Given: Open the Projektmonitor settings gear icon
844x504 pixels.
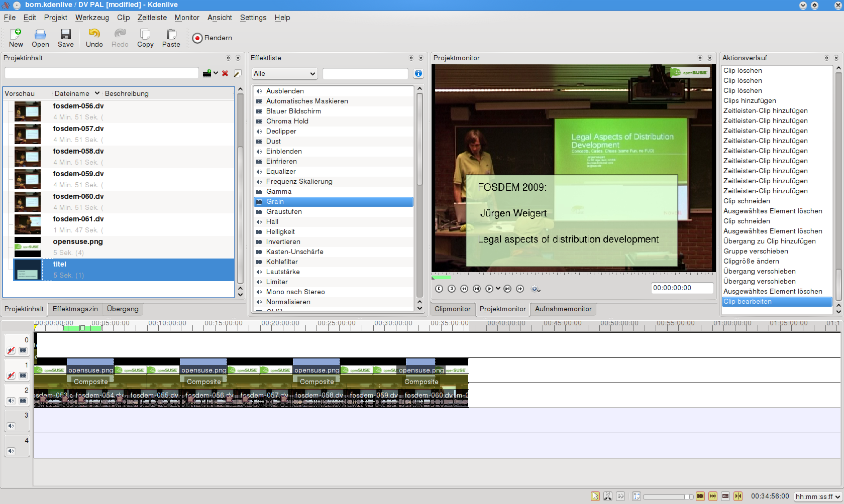Looking at the screenshot, I should (x=534, y=289).
